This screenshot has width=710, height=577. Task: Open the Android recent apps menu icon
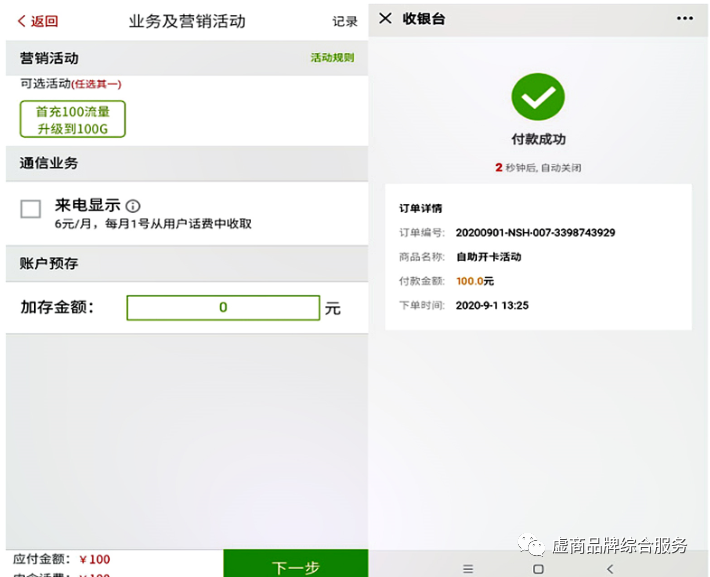click(468, 568)
